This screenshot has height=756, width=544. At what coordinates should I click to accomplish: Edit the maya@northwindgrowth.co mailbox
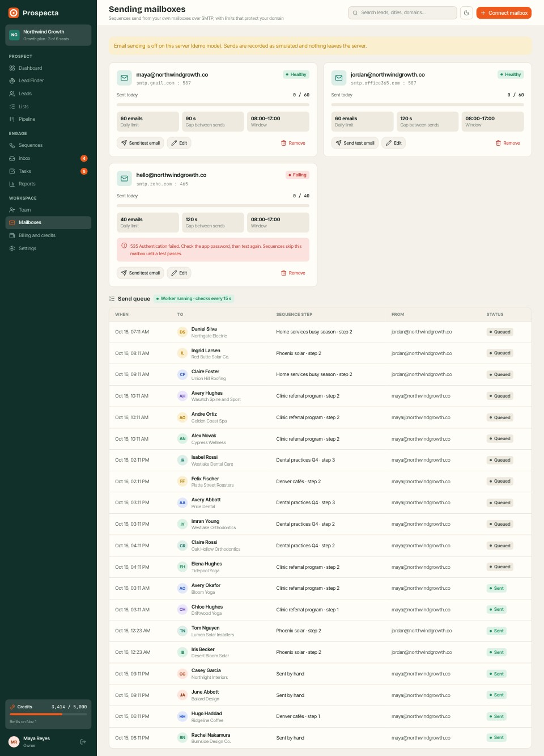(179, 143)
